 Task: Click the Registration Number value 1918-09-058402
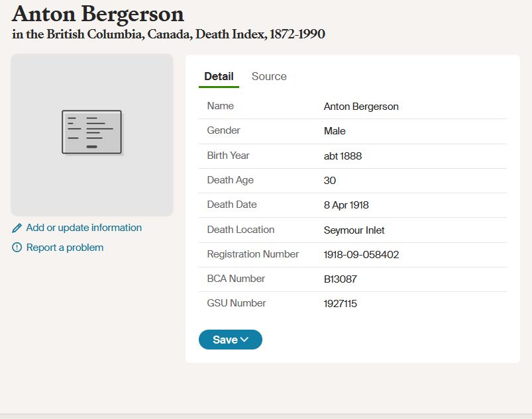(x=361, y=255)
